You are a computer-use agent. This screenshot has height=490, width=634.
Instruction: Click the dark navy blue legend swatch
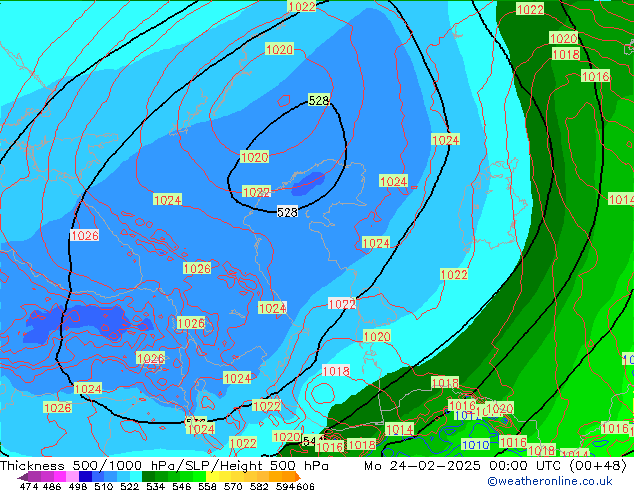tap(85, 477)
